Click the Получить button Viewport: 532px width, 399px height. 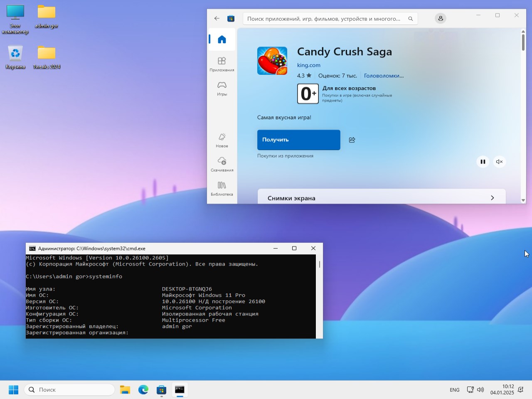pyautogui.click(x=298, y=140)
